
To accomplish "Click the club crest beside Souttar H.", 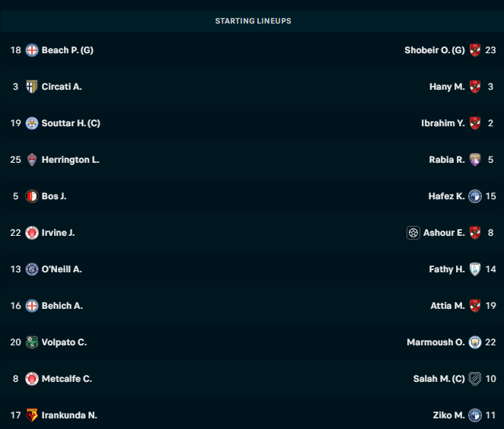I will 32,123.
